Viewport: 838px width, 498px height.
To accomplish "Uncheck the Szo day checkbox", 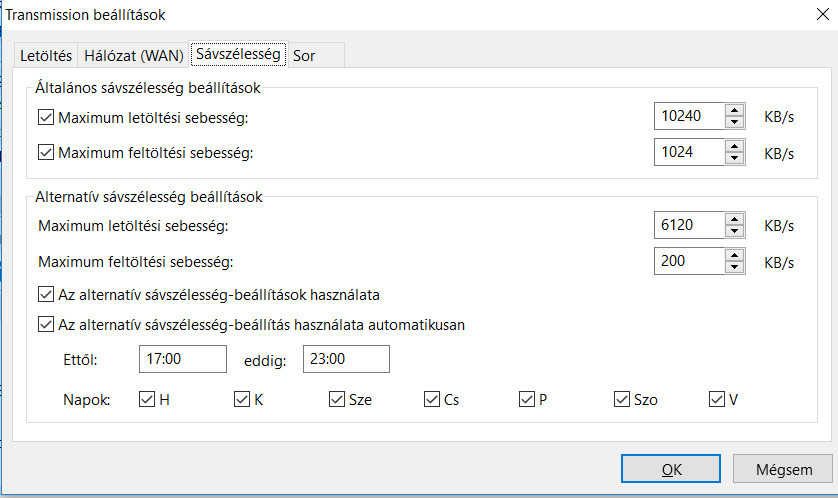I will (x=622, y=399).
